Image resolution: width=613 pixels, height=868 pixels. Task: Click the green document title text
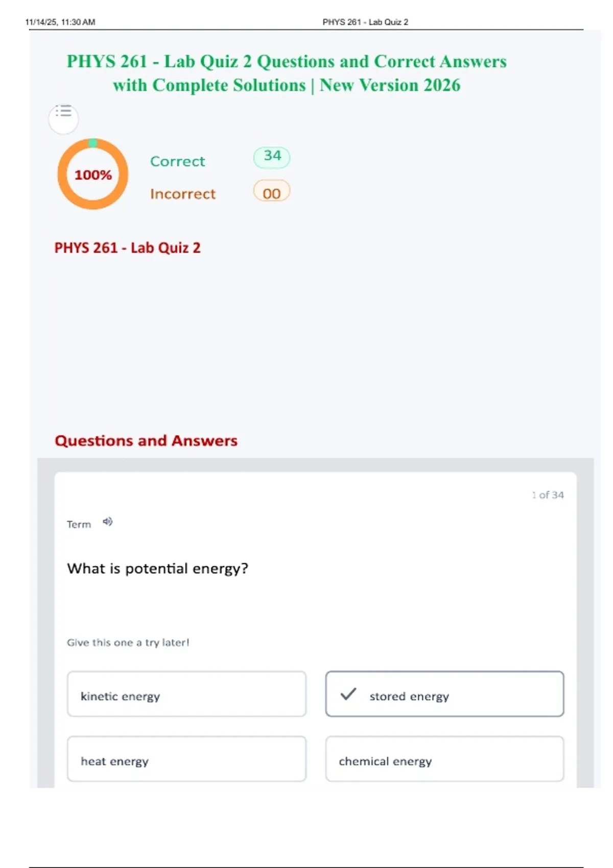click(x=287, y=73)
